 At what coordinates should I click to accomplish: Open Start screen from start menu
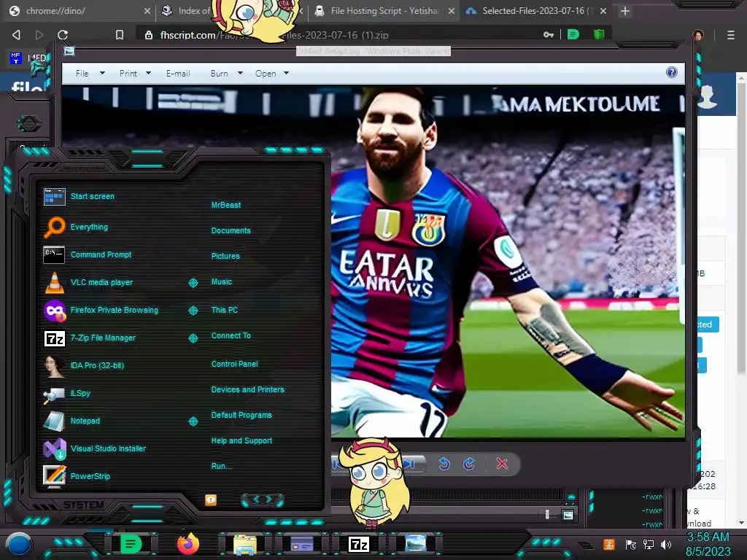click(79, 196)
